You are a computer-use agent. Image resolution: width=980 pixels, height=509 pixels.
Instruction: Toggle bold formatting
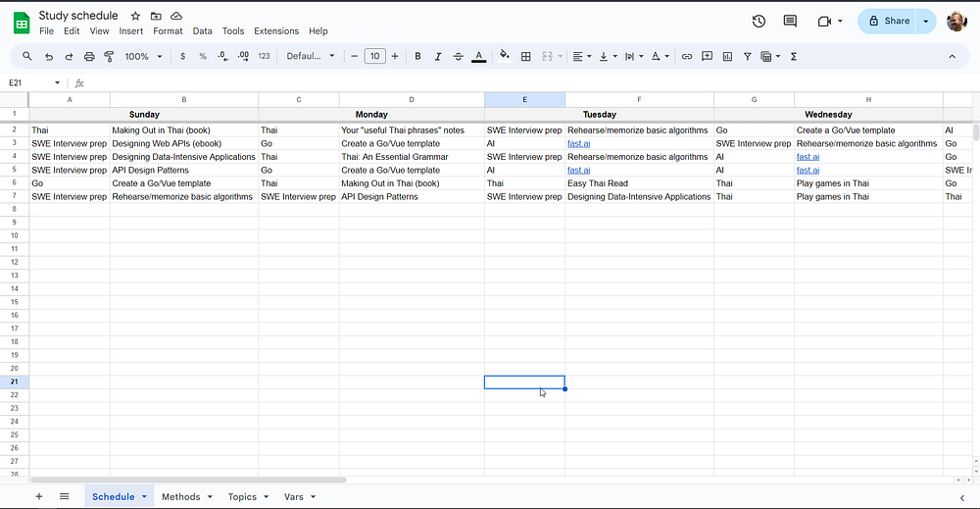417,56
